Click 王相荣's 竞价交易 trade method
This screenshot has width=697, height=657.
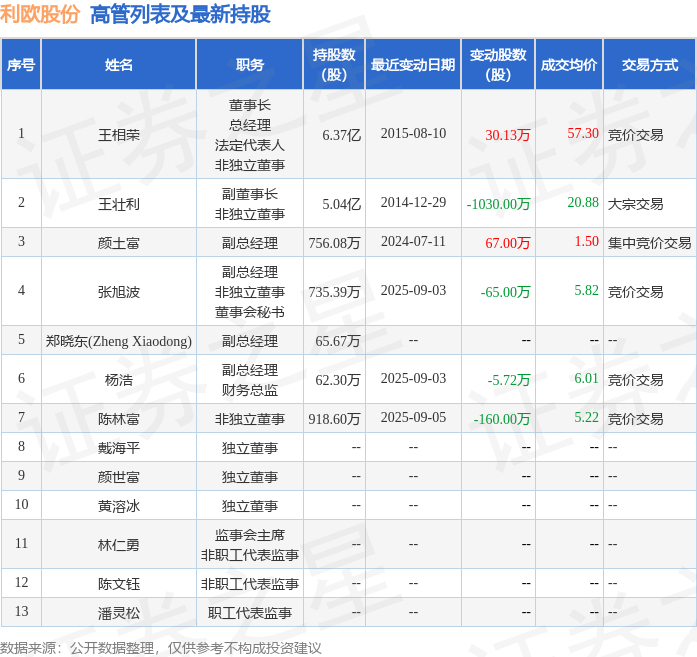pyautogui.click(x=635, y=135)
